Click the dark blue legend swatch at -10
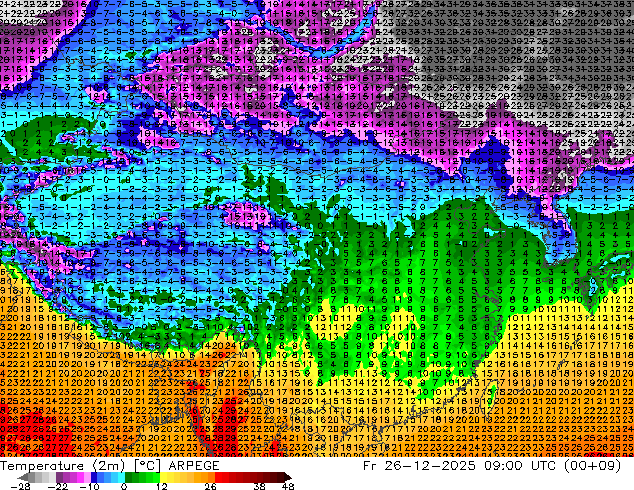Image resolution: width=634 pixels, height=490 pixels. 94,477
